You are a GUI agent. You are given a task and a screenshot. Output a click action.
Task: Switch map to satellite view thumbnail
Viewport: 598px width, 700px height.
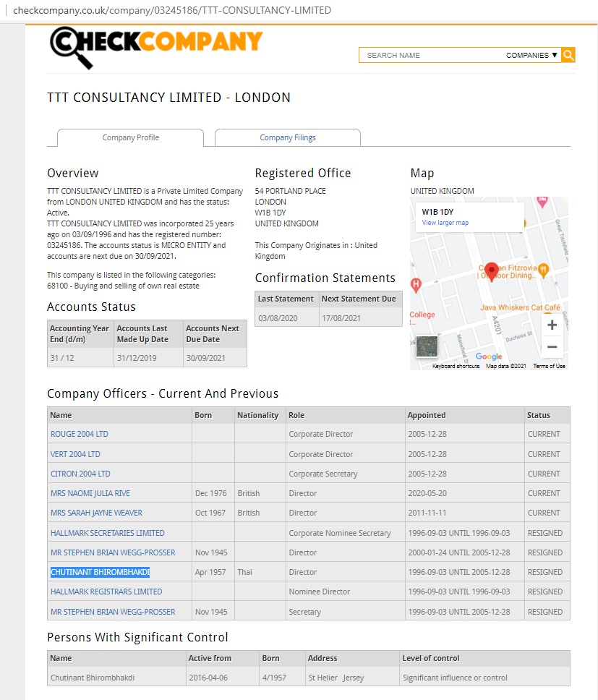pyautogui.click(x=427, y=346)
